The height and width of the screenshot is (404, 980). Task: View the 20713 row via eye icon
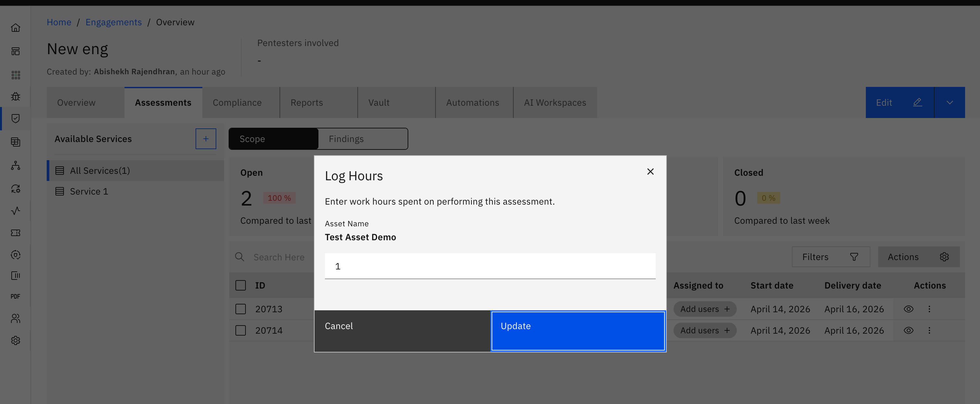908,309
